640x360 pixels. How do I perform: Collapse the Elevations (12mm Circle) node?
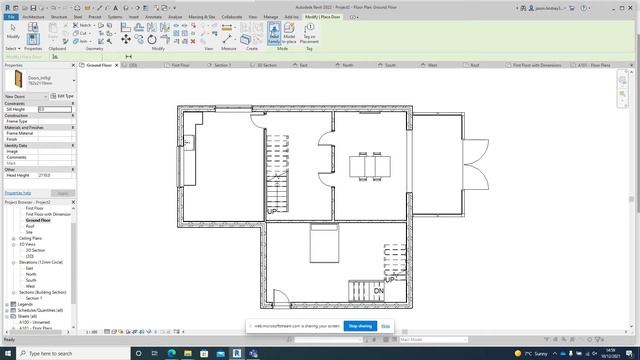tap(13, 262)
